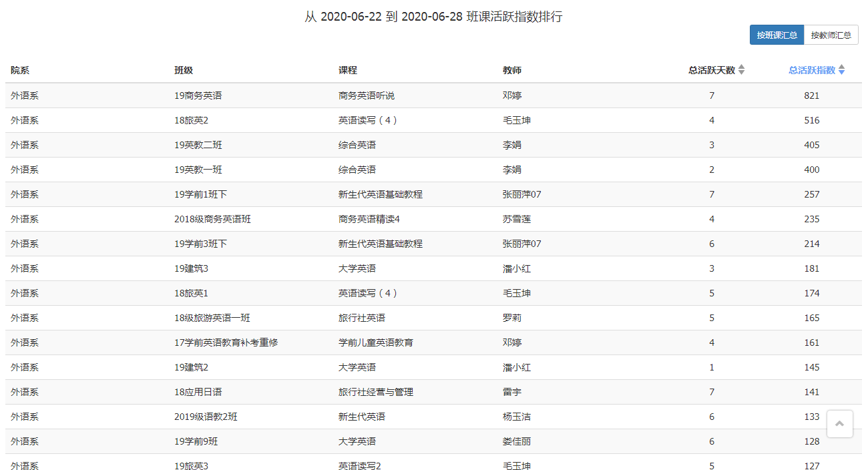Click the 教师 column header
868x470 pixels.
pos(512,70)
